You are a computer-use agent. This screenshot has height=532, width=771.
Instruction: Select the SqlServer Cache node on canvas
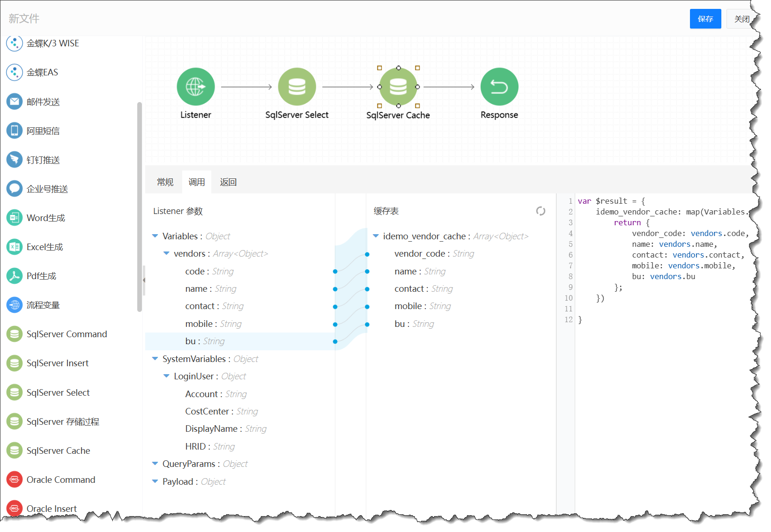[398, 87]
